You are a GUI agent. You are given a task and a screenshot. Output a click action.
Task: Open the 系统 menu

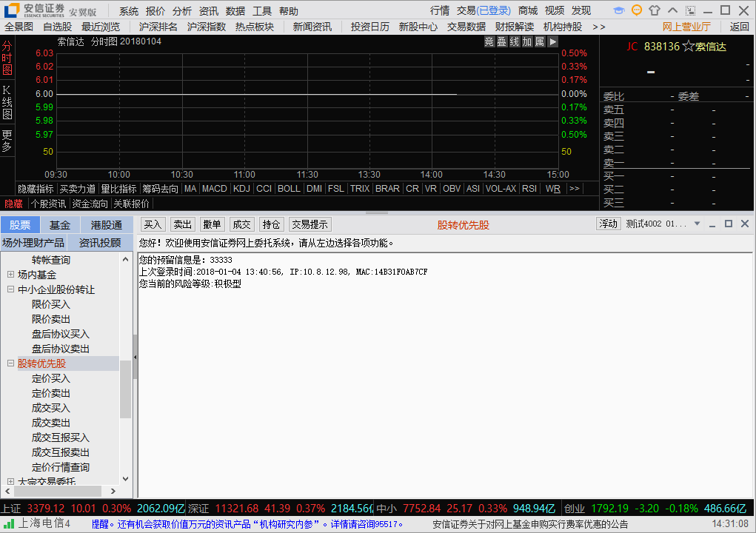129,11
